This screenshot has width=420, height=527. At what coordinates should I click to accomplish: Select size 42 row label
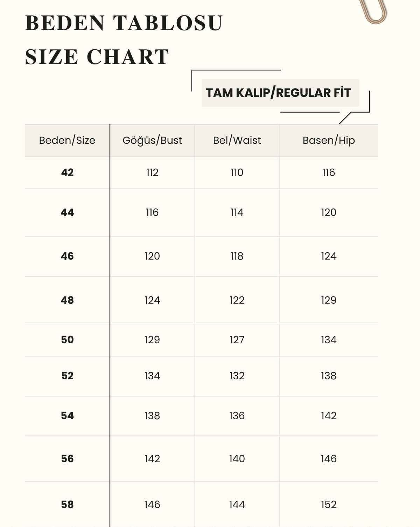(x=67, y=173)
